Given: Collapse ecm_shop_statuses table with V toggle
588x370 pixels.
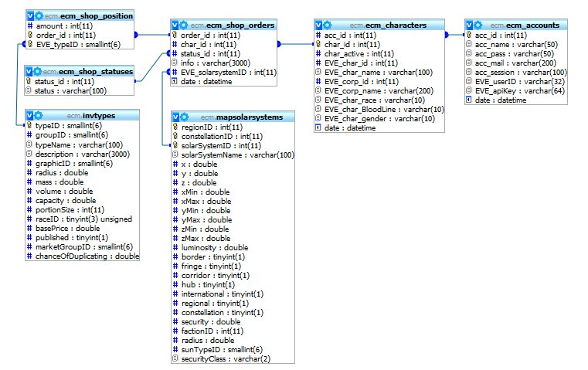Looking at the screenshot, I should pos(29,71).
